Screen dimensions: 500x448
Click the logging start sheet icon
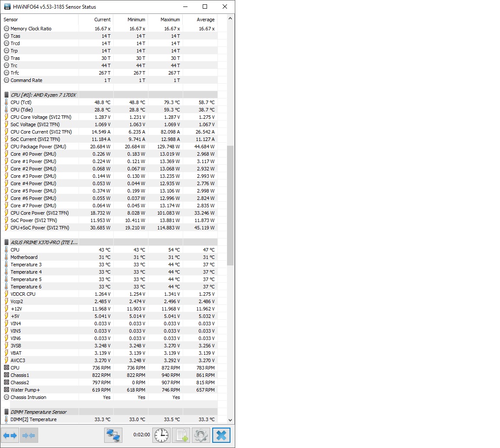181,435
